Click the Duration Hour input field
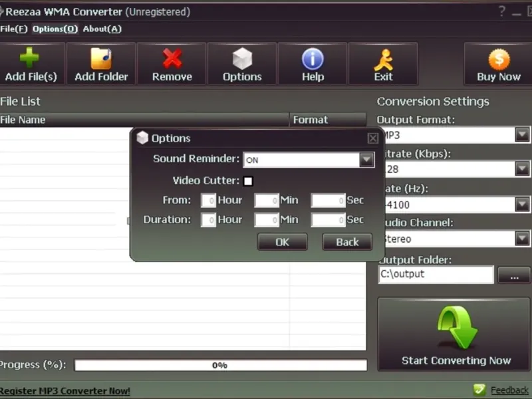Viewport: 532px width, 399px height. point(208,220)
